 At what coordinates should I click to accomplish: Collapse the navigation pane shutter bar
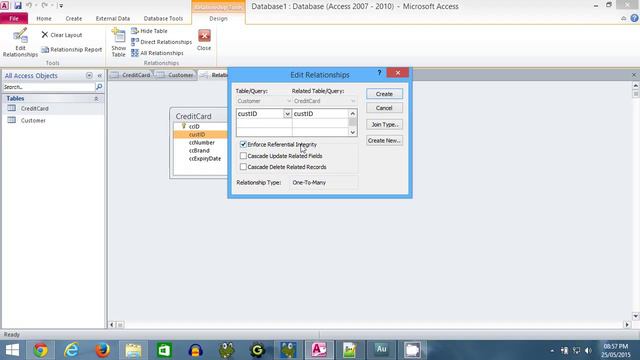pyautogui.click(x=100, y=76)
